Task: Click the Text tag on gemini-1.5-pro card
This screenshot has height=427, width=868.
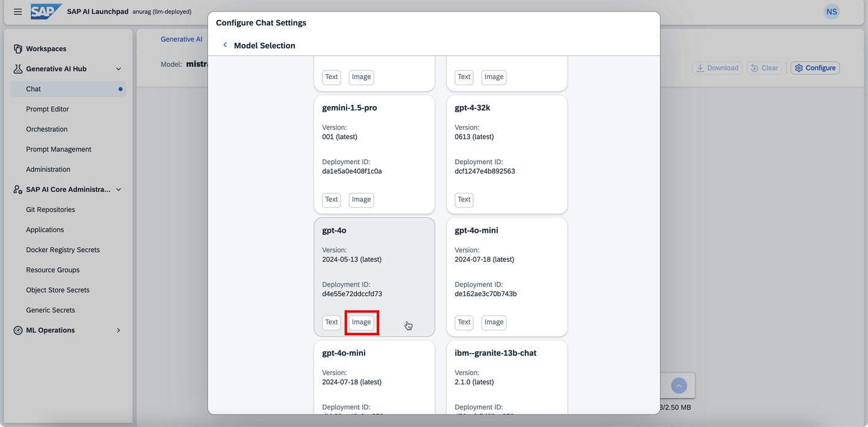Action: [332, 200]
